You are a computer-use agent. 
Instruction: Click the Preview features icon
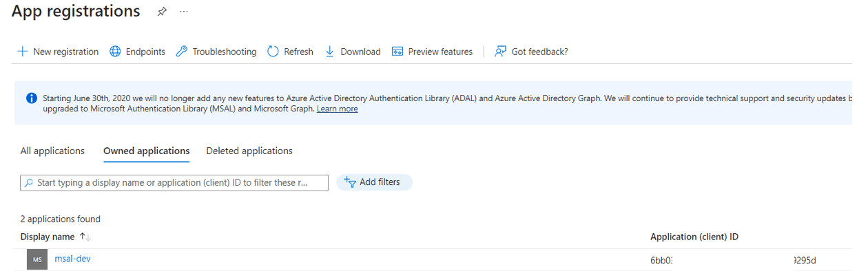click(397, 52)
